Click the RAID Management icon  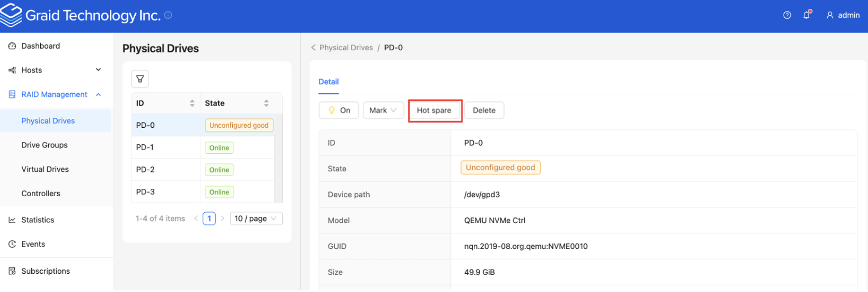(12, 94)
